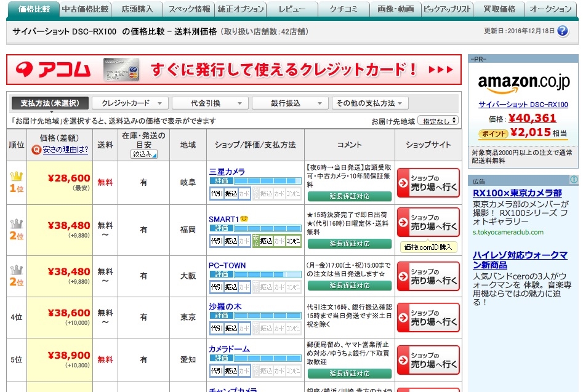
Task: Open the blue help question mark icon
Action: coord(563,31)
